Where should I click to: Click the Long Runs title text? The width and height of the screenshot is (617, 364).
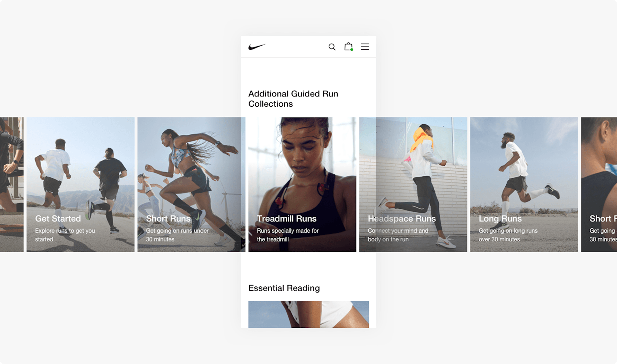point(500,219)
